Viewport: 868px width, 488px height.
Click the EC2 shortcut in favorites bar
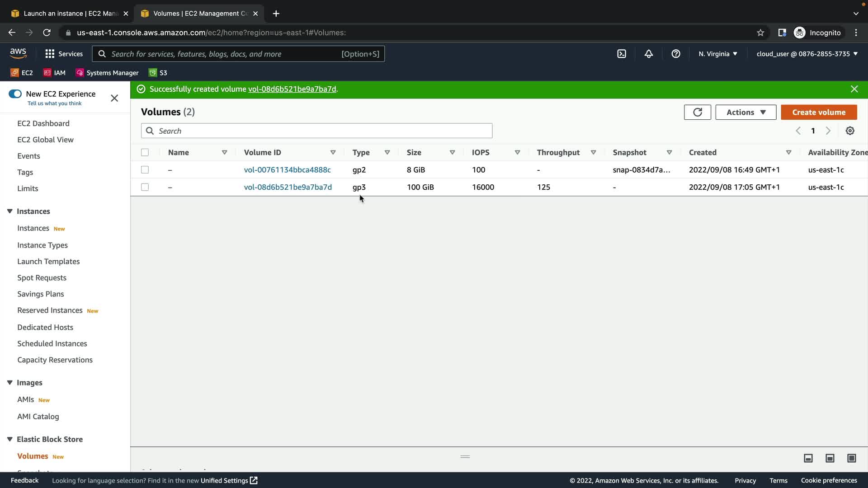tap(22, 73)
